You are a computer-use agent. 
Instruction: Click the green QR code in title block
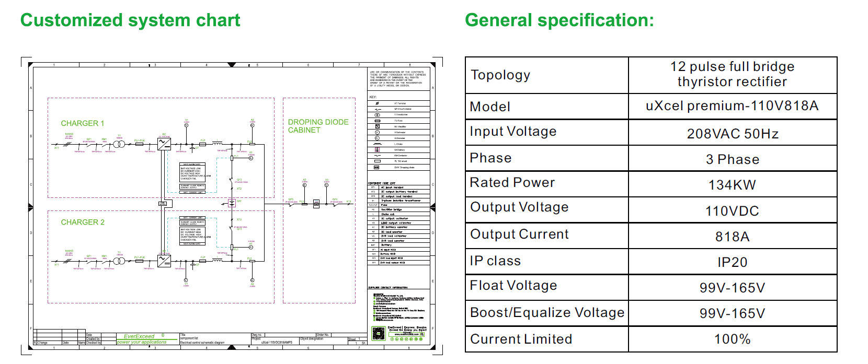(378, 333)
